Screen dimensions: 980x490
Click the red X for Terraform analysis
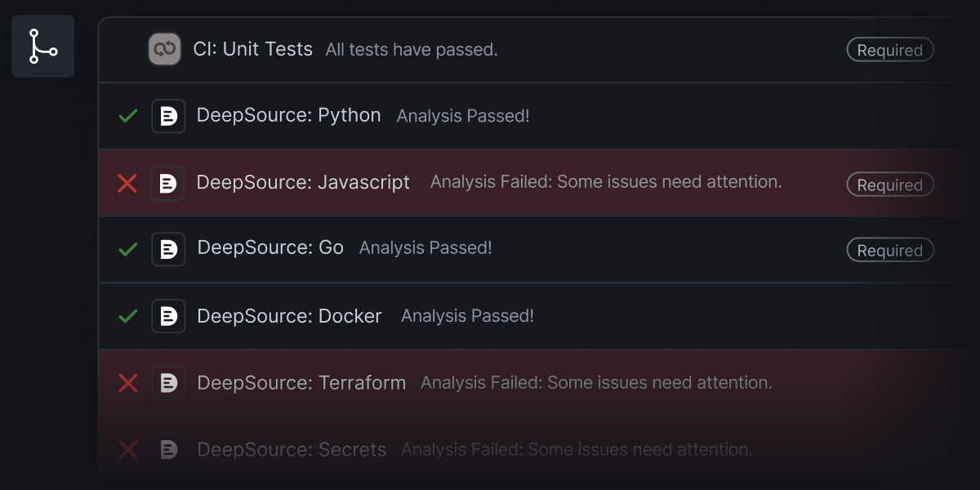click(x=127, y=382)
